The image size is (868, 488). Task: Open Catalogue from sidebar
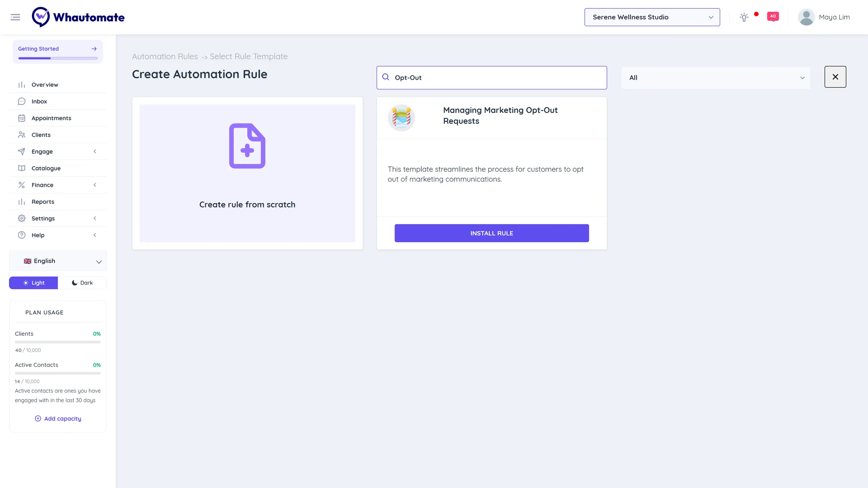coord(58,168)
